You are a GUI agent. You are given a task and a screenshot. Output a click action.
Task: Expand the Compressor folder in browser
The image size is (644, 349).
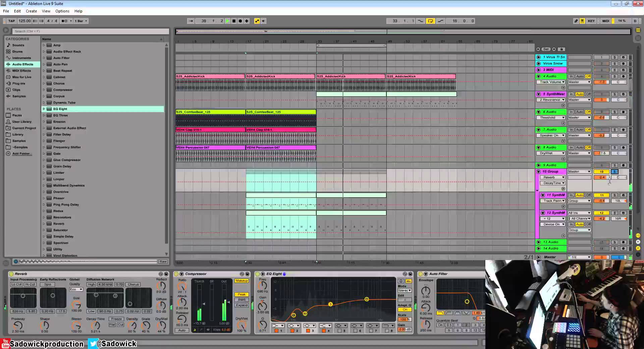[x=44, y=90]
